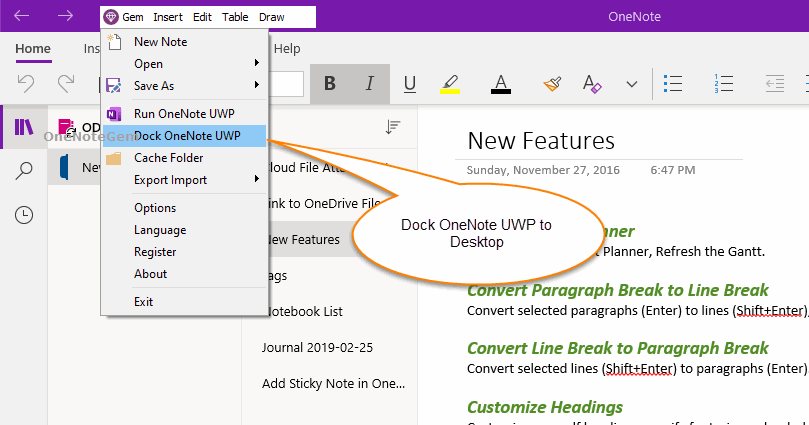Click Convert Paragraph Break to Line Break heading
Viewport: 809px width, 425px height.
click(x=618, y=290)
